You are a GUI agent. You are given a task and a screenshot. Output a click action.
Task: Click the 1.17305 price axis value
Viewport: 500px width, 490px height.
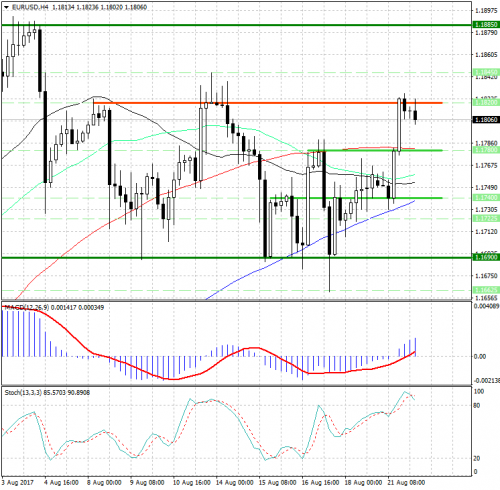(486, 209)
